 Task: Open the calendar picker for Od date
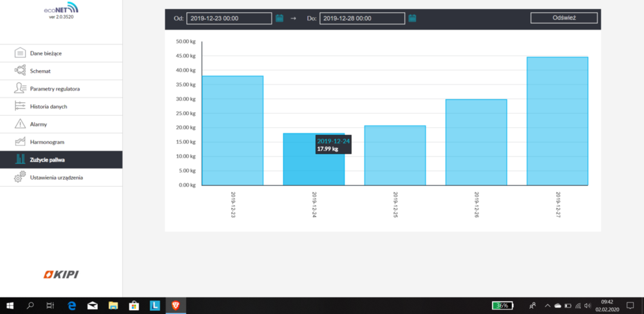point(279,18)
